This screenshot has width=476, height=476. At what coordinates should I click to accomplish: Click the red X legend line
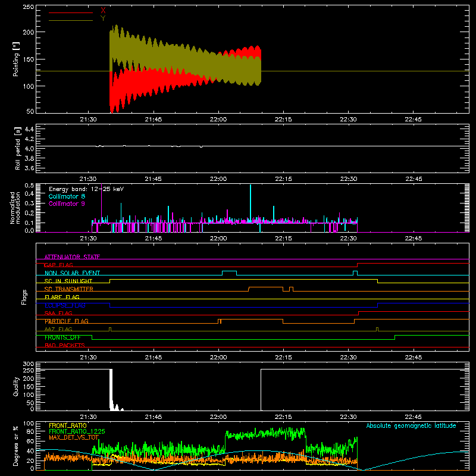pos(71,12)
